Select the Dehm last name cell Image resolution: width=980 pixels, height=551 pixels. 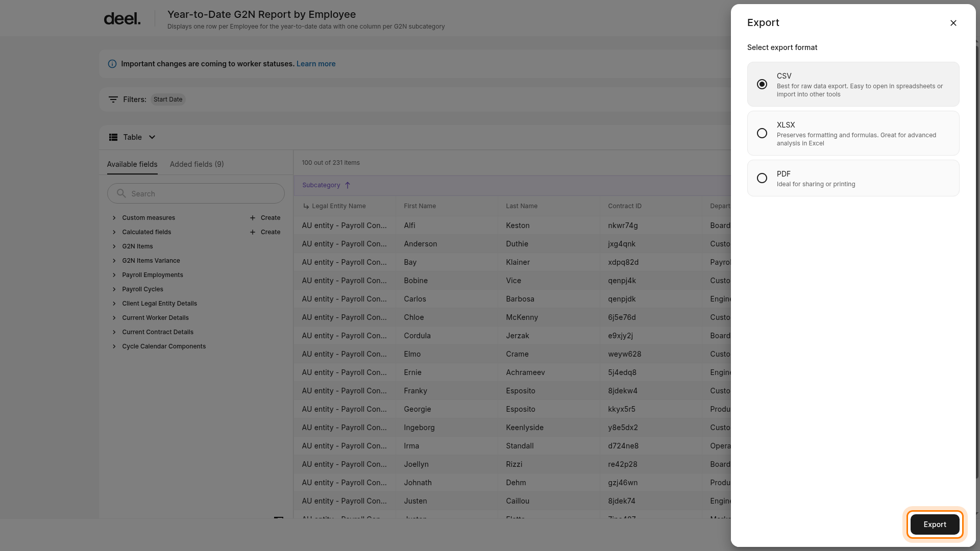coord(549,483)
